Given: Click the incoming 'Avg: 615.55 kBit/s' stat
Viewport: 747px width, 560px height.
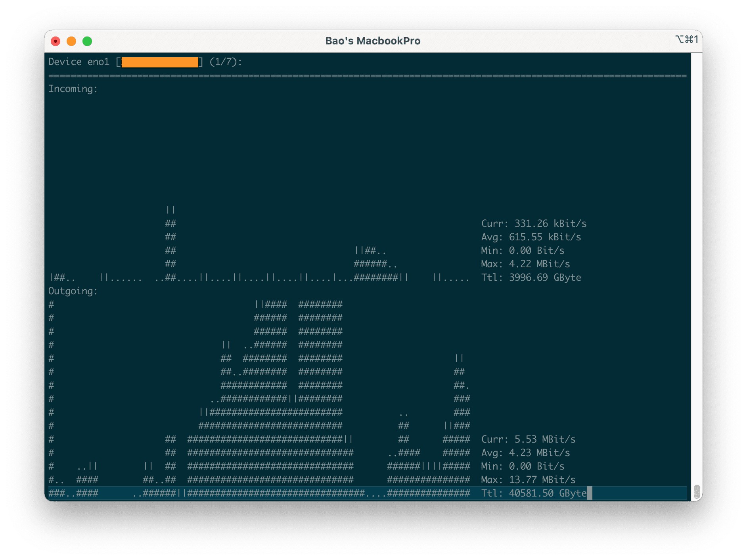Looking at the screenshot, I should (531, 237).
